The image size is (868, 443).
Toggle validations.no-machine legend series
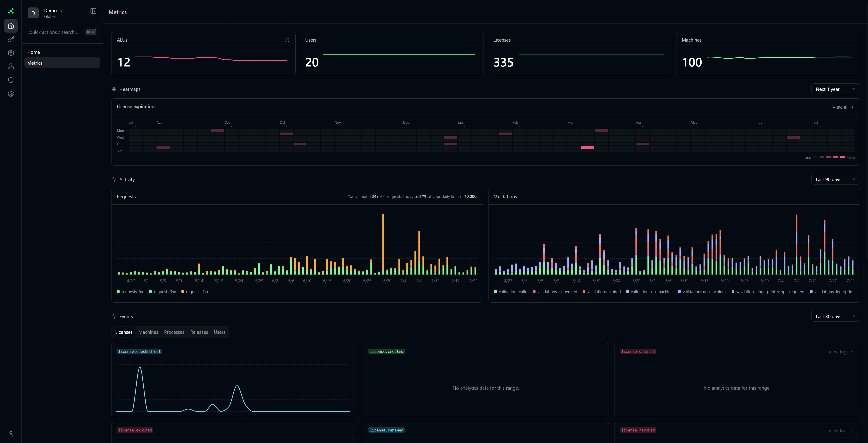point(649,292)
